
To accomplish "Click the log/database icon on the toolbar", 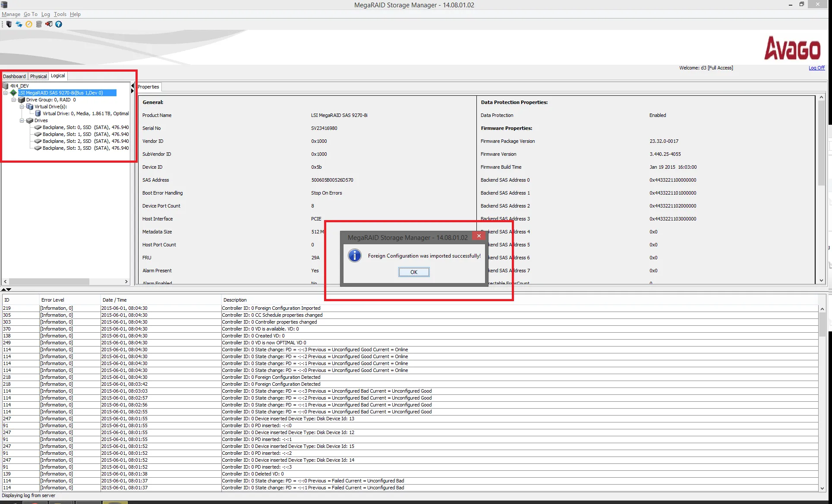I will tap(39, 24).
